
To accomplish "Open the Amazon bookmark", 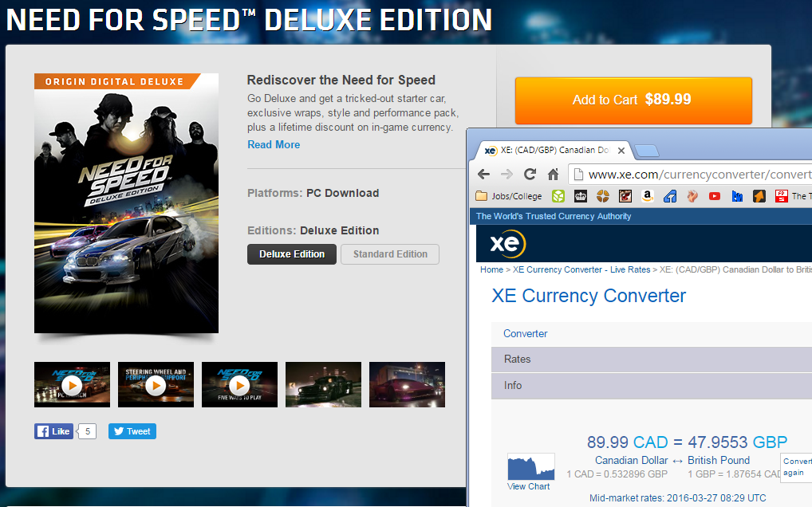I will [x=648, y=196].
